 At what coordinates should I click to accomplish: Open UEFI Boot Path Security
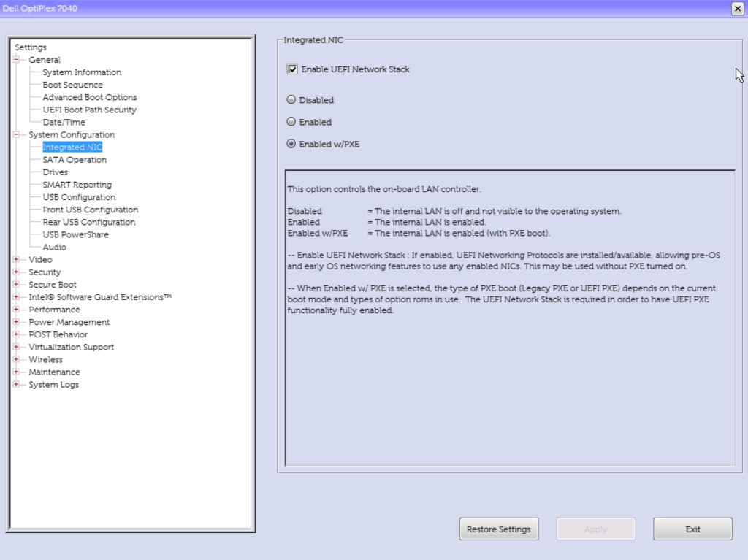point(89,110)
